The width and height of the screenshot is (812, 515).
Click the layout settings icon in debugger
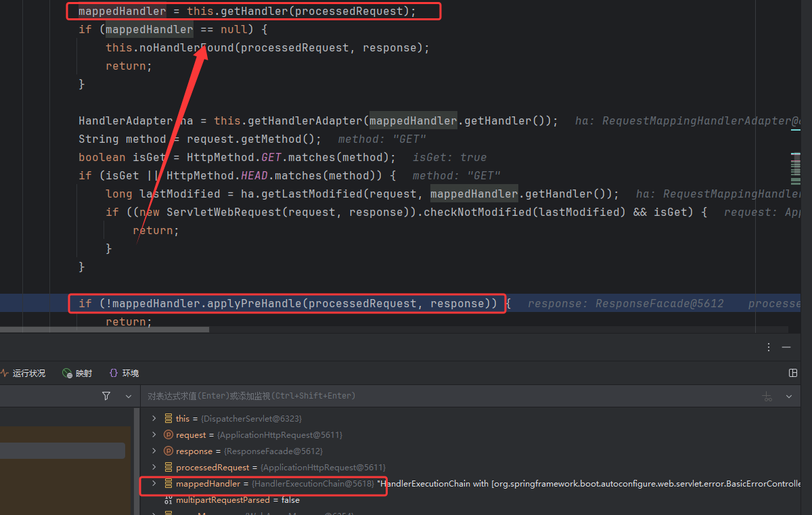tap(793, 373)
